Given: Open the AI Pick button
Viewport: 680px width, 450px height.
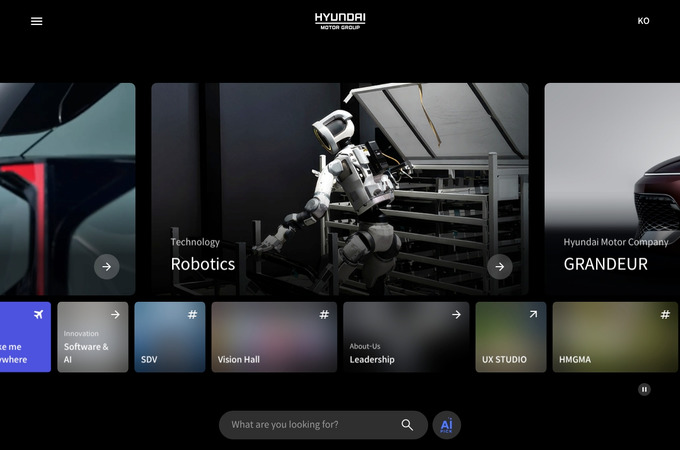Looking at the screenshot, I should 446,425.
